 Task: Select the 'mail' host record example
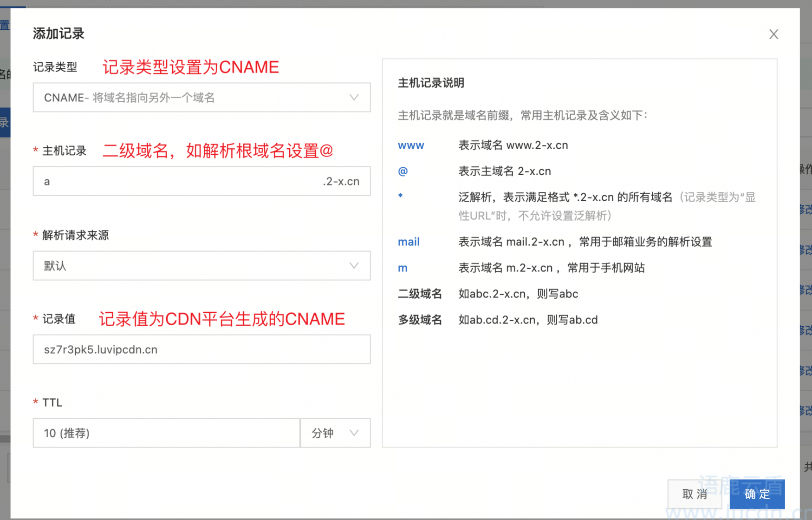click(x=409, y=242)
